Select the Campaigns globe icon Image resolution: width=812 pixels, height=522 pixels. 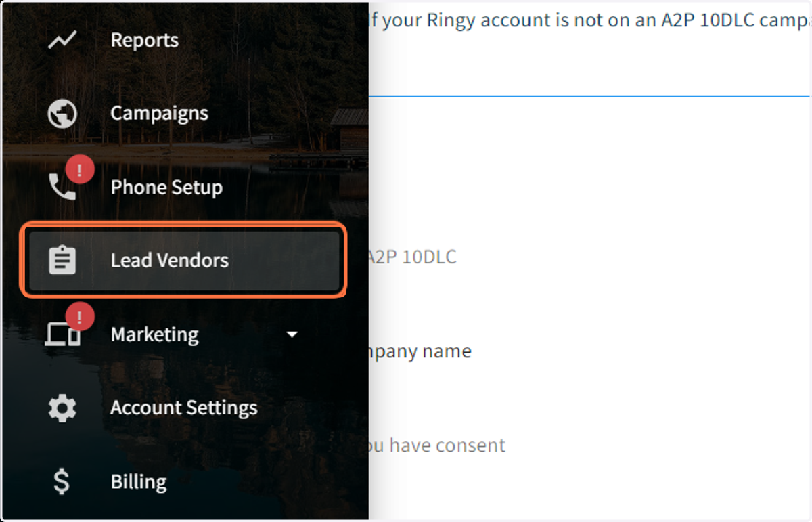[62, 114]
